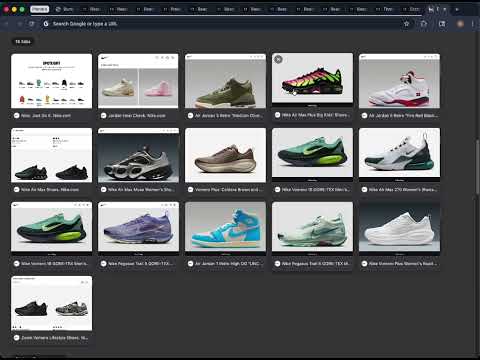Open the browser side panel icon

(x=442, y=24)
